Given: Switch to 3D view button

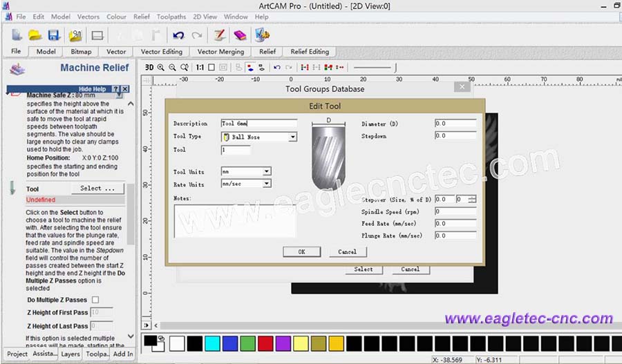Looking at the screenshot, I should (x=149, y=68).
